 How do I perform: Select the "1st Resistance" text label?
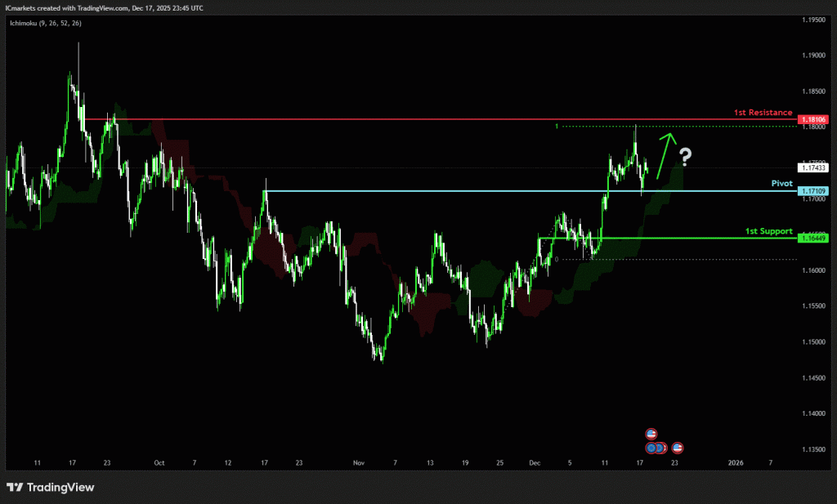(762, 112)
